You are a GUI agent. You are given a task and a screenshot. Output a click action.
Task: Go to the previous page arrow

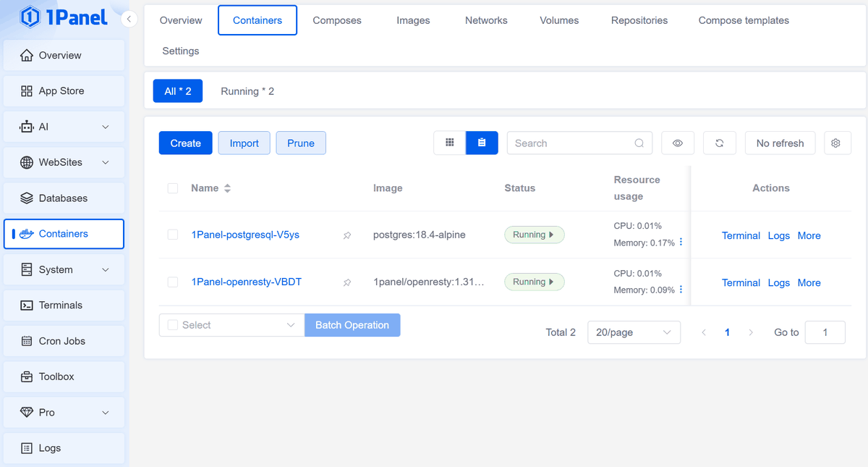pyautogui.click(x=704, y=332)
